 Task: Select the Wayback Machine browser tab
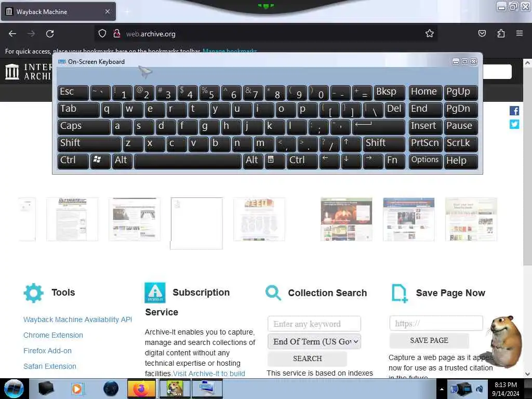58,11
